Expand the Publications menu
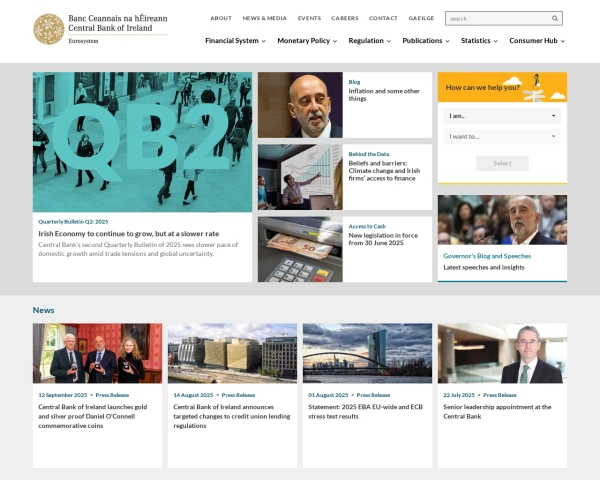 click(426, 41)
